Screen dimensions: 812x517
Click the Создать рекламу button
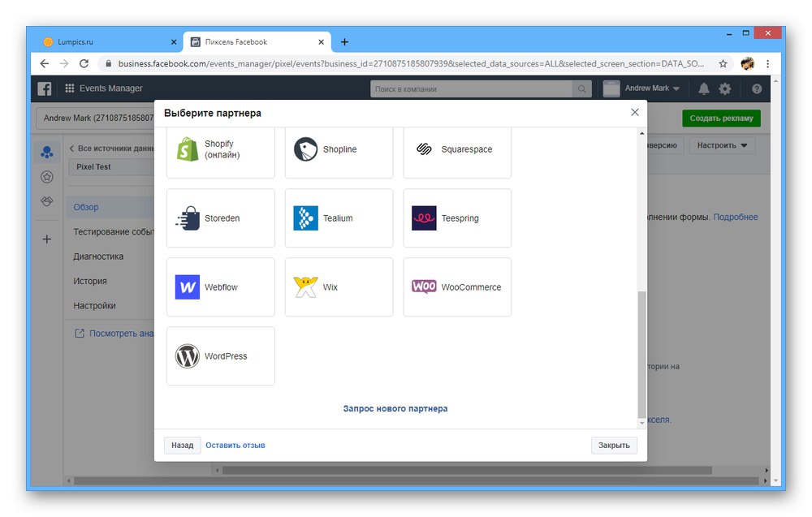tap(721, 118)
